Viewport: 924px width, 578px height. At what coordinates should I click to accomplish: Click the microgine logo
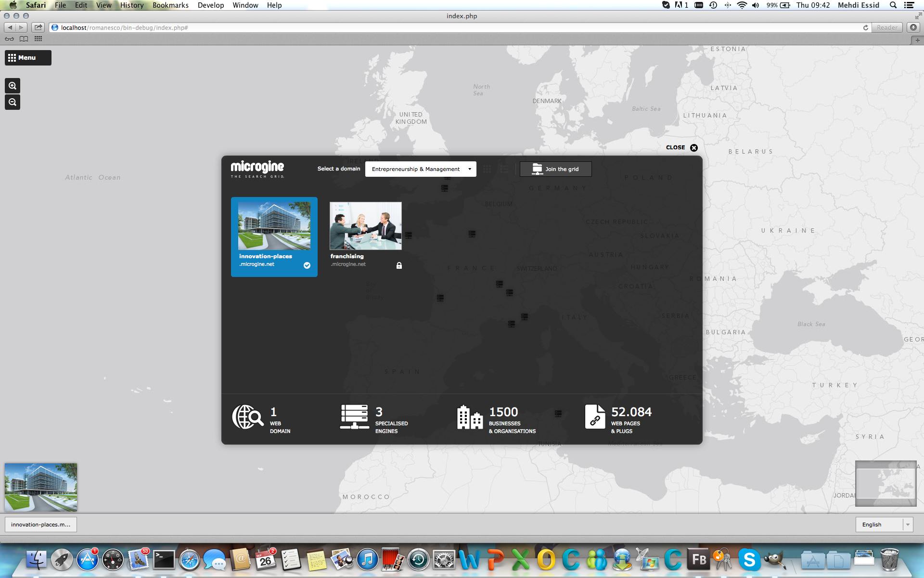tap(257, 169)
